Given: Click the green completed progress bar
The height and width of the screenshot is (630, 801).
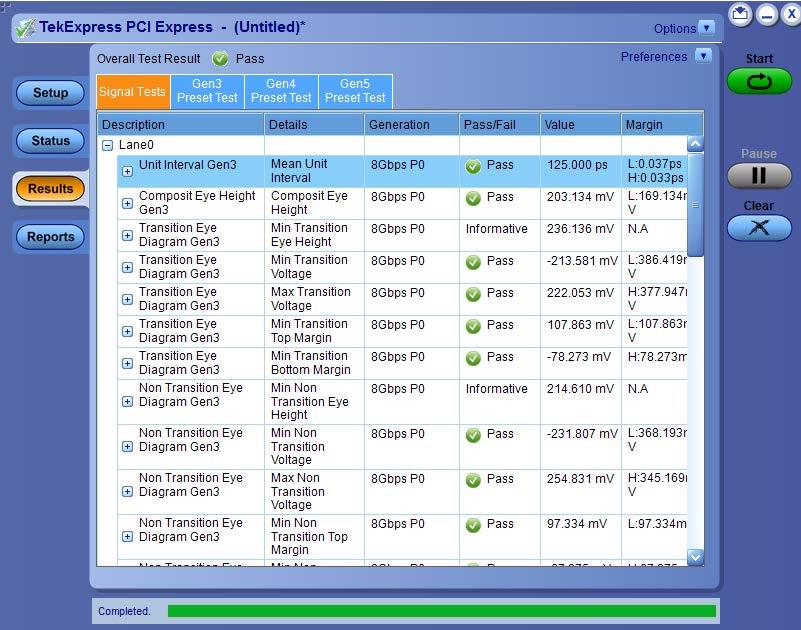Looking at the screenshot, I should tap(441, 611).
